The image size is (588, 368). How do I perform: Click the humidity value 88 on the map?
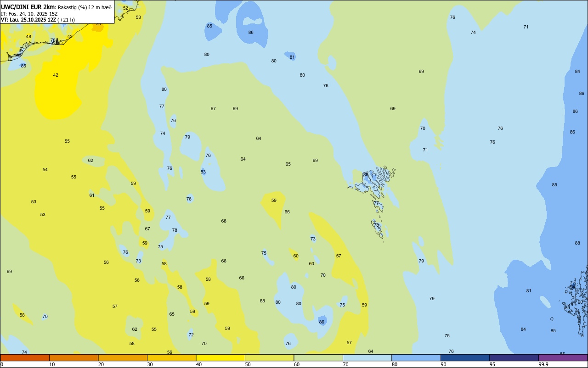pos(577,243)
